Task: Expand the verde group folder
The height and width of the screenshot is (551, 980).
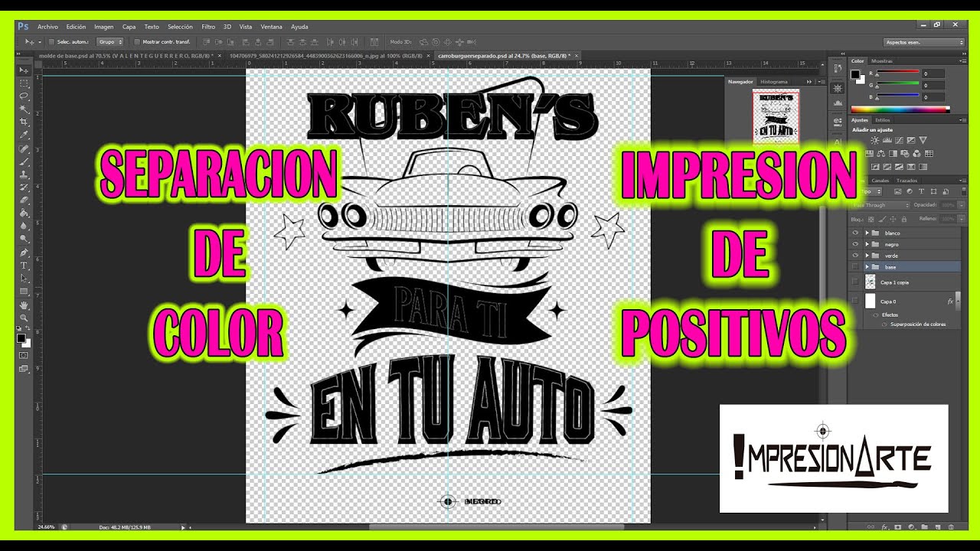Action: coord(867,256)
